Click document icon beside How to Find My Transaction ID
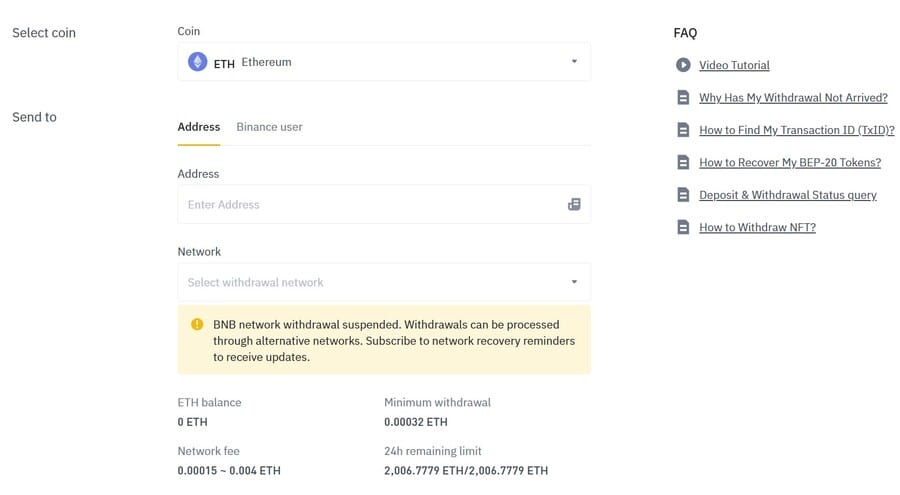This screenshot has height=495, width=900. (x=683, y=130)
